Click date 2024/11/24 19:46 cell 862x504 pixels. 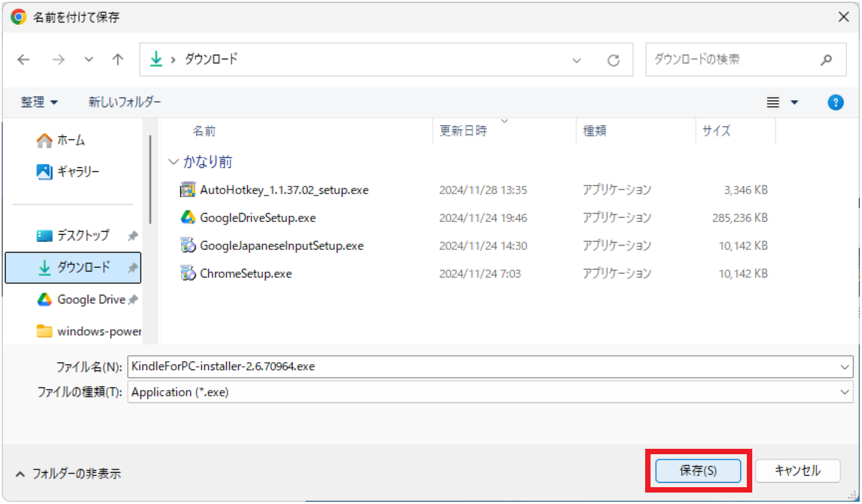(x=483, y=218)
